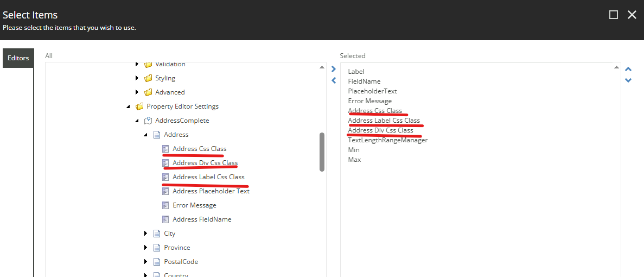This screenshot has width=644, height=277.
Task: Click the Selected list scroll-up arrow
Action: click(616, 67)
